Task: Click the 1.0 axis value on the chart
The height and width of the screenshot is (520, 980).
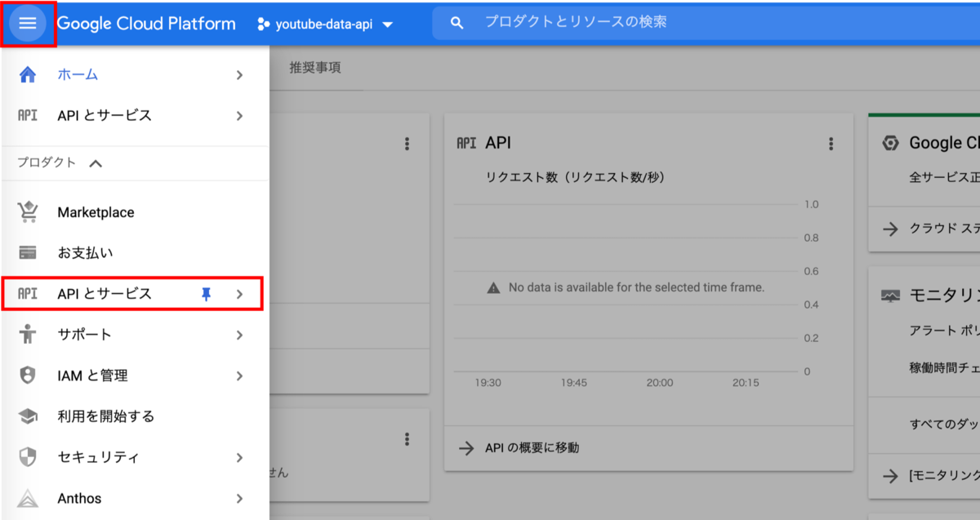Action: [812, 204]
